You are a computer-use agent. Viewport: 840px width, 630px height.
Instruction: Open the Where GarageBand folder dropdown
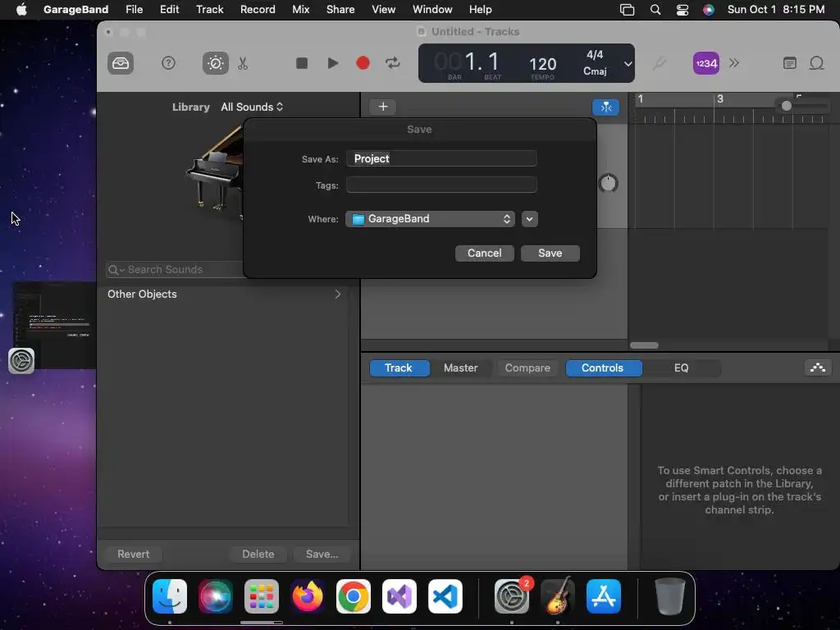point(430,218)
